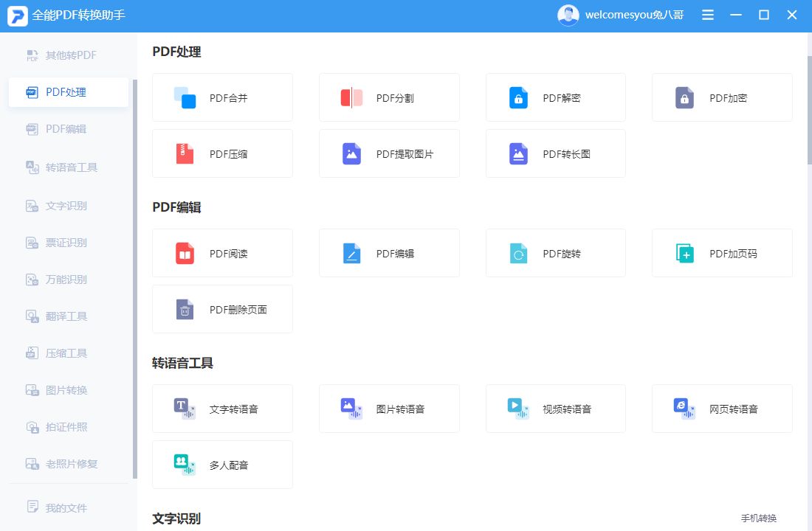Click the PDF加密 label
This screenshot has width=812, height=531.
[728, 98]
